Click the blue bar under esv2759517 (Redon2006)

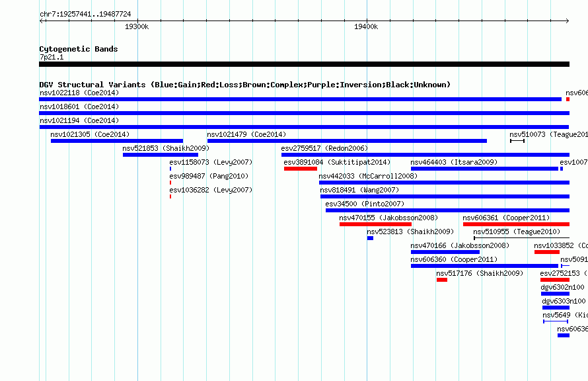click(x=425, y=155)
